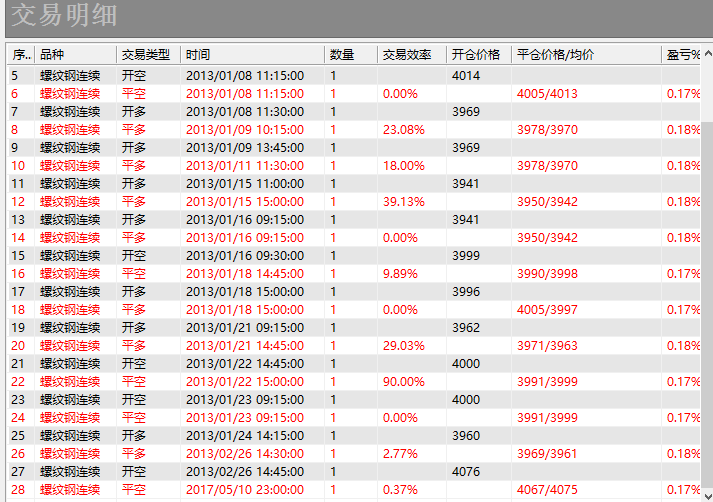Click scrollbar up arrow
This screenshot has width=713, height=502.
coord(708,54)
